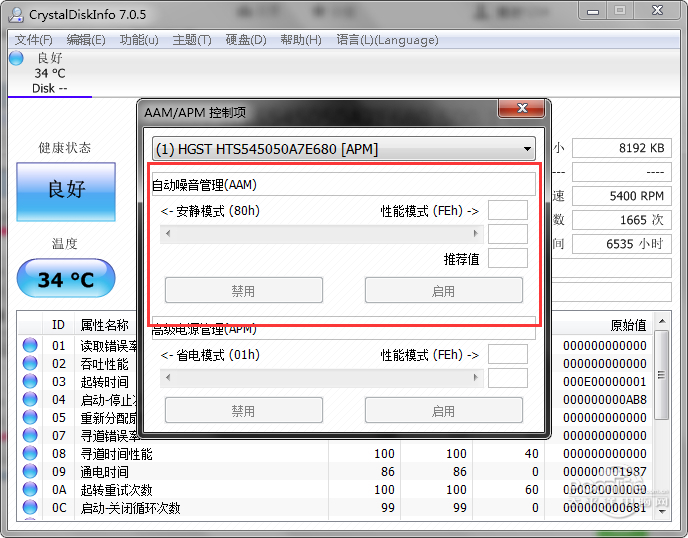Open the 语言(L)(Language) menu
Image resolution: width=688 pixels, height=538 pixels.
pos(387,40)
